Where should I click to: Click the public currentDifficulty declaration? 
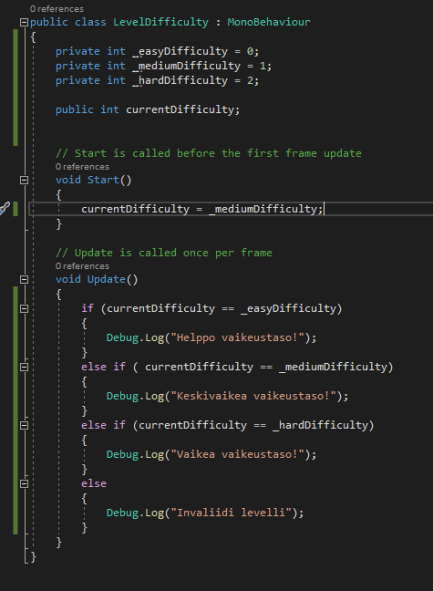tap(147, 110)
